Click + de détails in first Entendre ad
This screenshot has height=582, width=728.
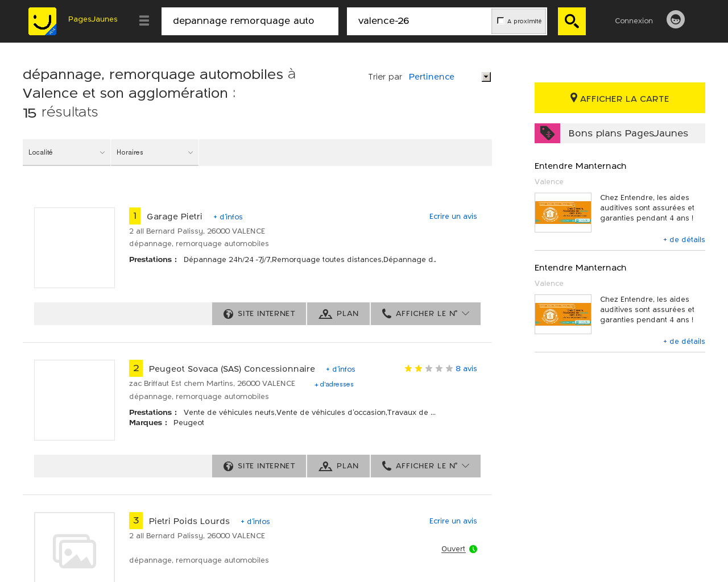[684, 239]
